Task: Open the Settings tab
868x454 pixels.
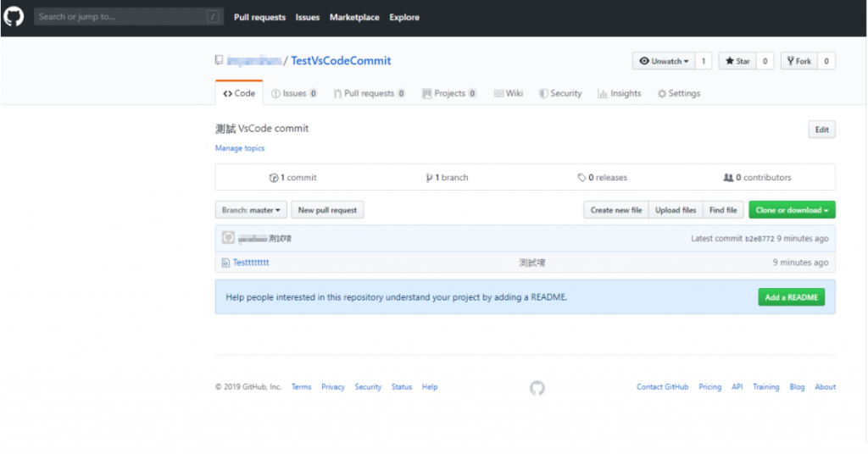Action: pyautogui.click(x=679, y=93)
